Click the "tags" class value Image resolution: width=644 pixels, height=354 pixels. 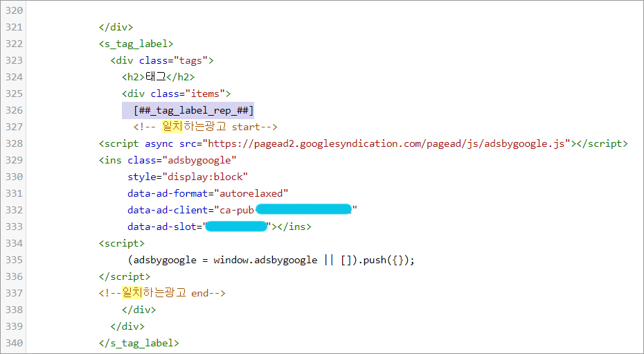[191, 61]
